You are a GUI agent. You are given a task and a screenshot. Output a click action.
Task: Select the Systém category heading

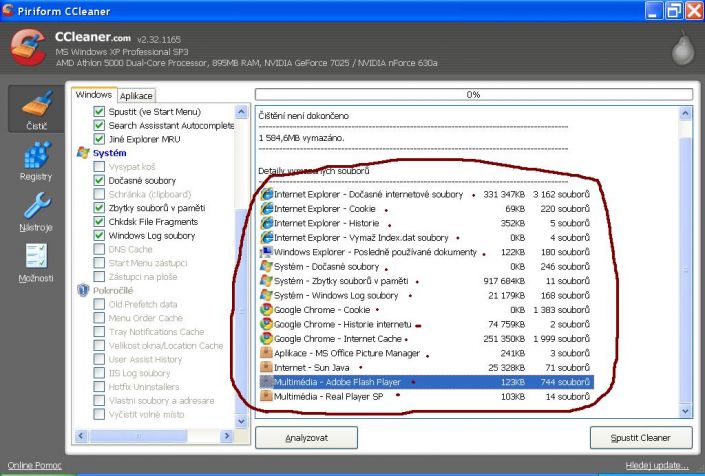click(x=109, y=153)
